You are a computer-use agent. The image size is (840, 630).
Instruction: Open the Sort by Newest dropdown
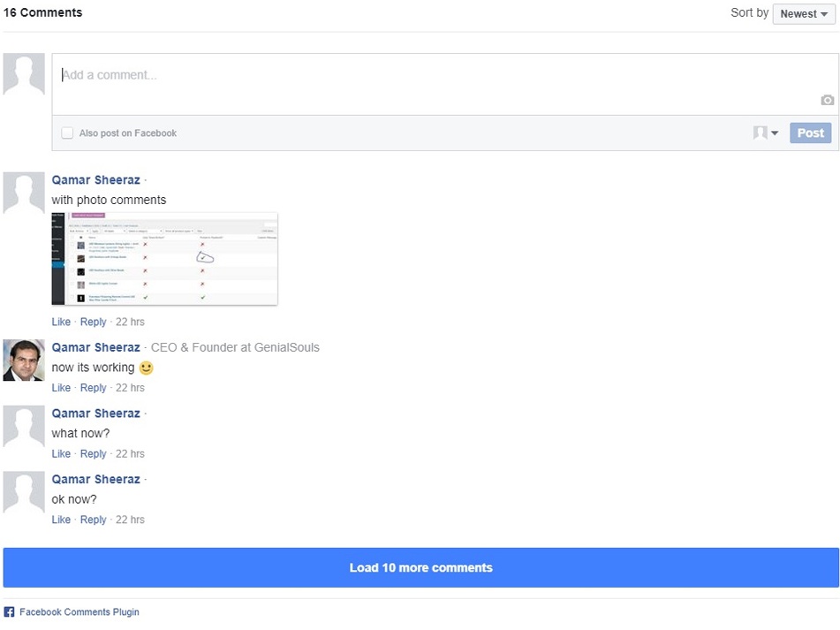[x=803, y=14]
